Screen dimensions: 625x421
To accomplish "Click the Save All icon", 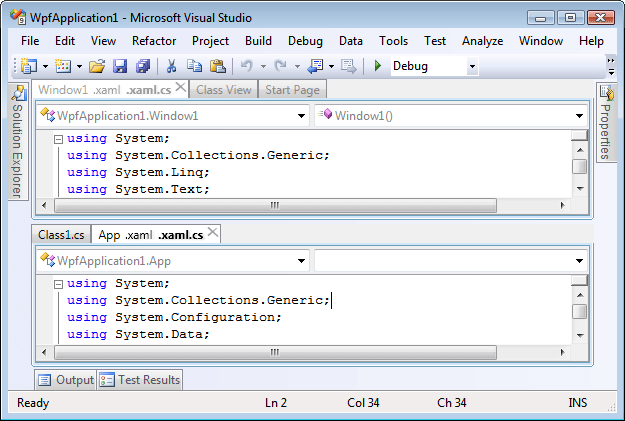I will [142, 66].
